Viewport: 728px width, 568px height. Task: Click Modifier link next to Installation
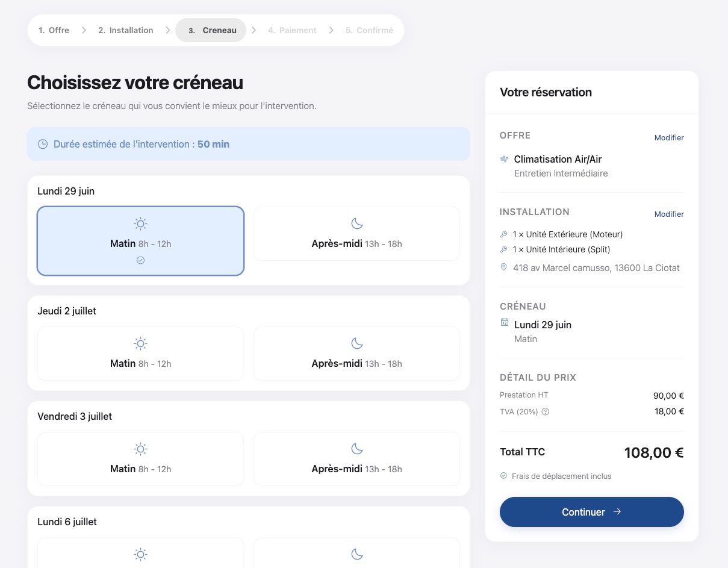(x=669, y=214)
